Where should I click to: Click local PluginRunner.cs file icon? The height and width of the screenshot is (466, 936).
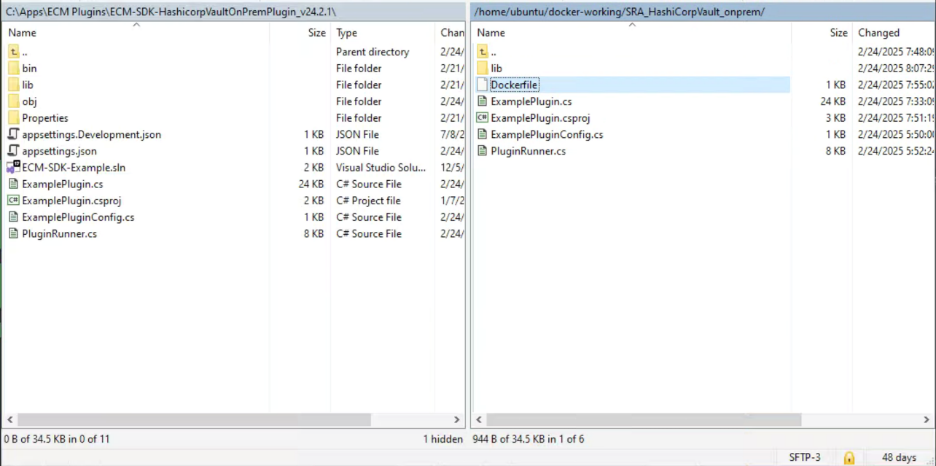point(14,234)
